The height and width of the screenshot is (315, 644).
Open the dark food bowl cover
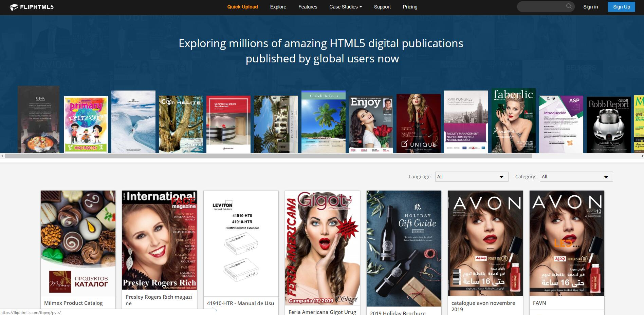click(x=38, y=119)
